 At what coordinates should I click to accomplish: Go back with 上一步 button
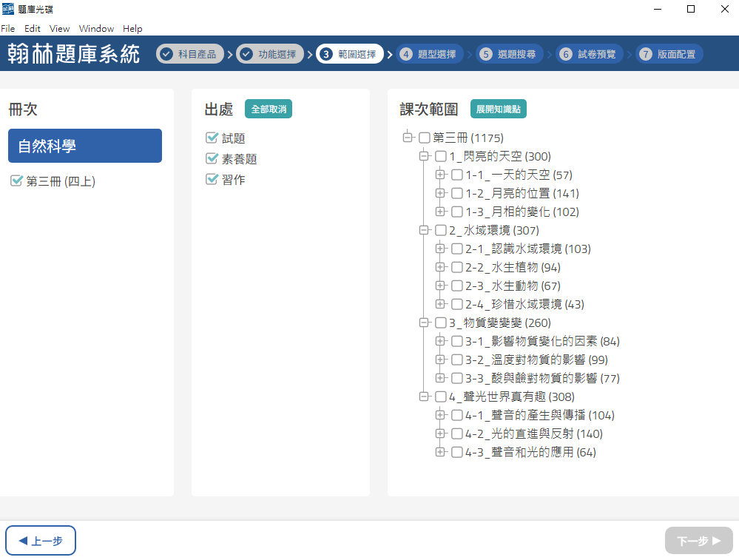pyautogui.click(x=41, y=540)
